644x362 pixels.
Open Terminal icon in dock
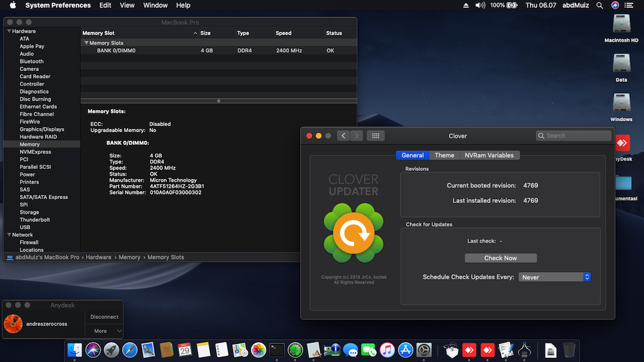tap(277, 350)
